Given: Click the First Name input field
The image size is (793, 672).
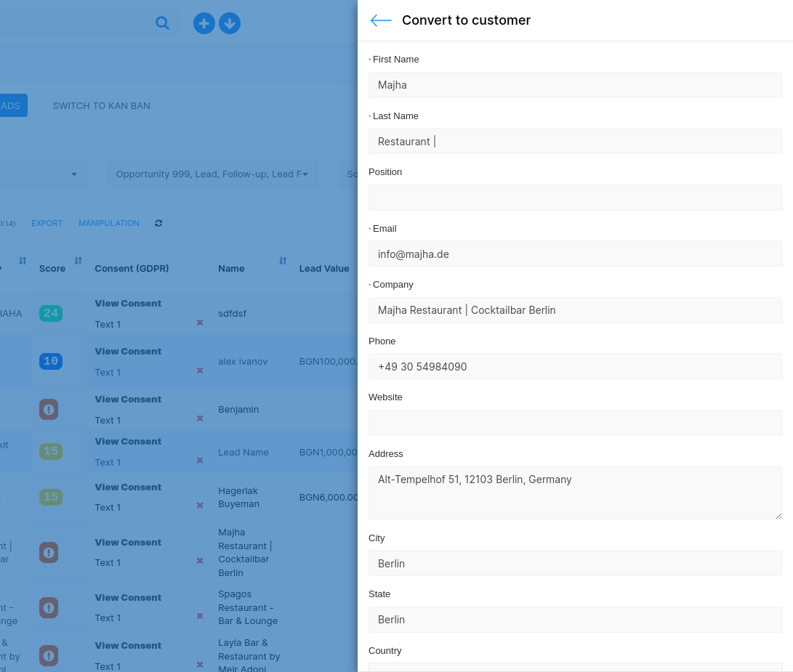Looking at the screenshot, I should 575,85.
